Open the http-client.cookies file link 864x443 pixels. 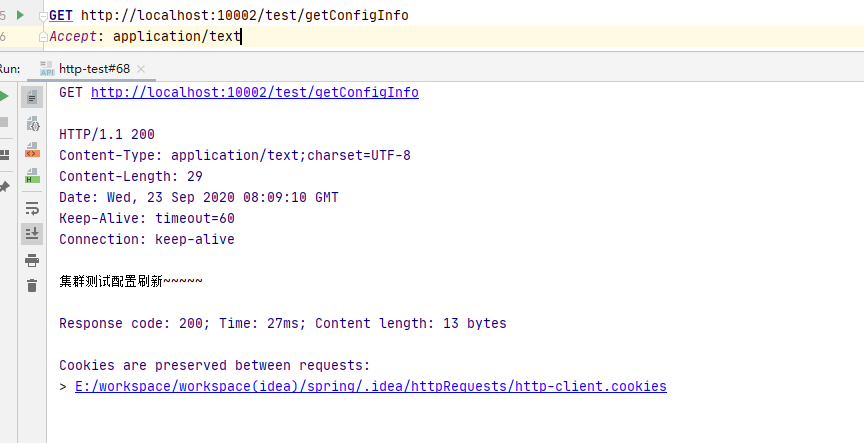(370, 387)
